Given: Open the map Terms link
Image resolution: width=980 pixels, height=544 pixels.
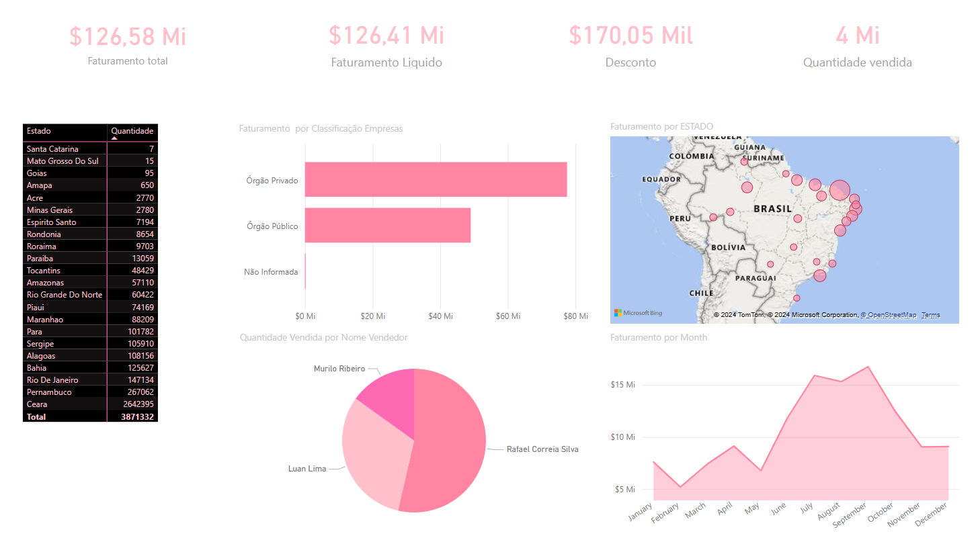Looking at the screenshot, I should tap(930, 315).
